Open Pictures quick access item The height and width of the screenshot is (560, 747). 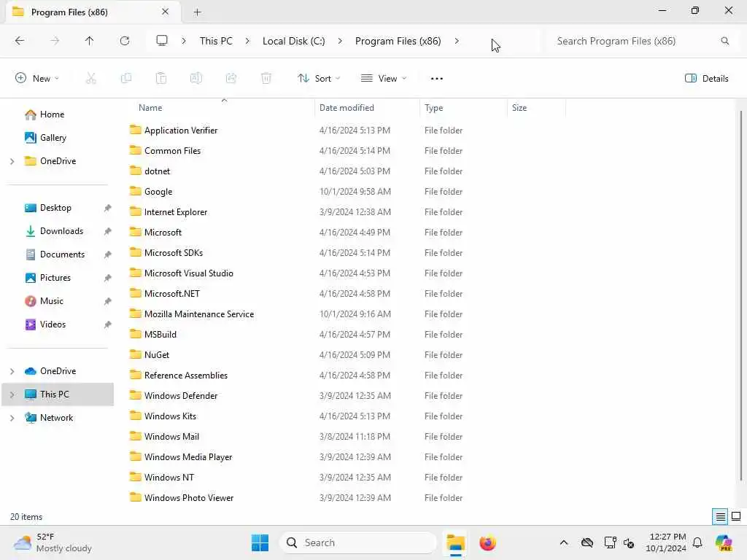[55, 278]
